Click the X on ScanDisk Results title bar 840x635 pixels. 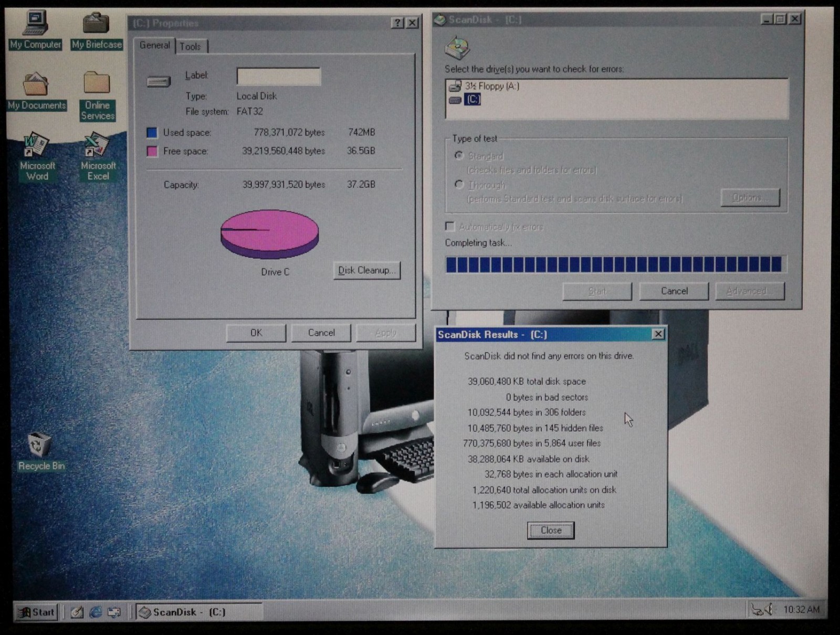(x=658, y=334)
